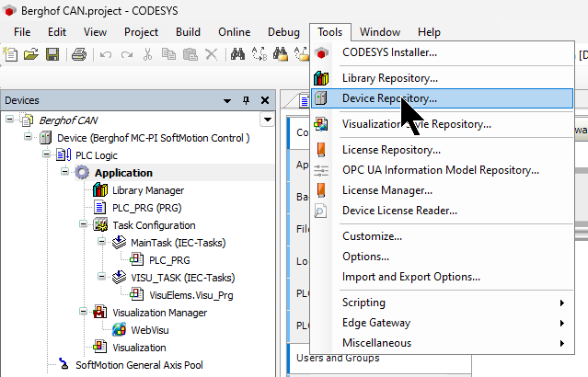Collapse the Berghof CAN root node
The height and width of the screenshot is (377, 588).
click(10, 120)
